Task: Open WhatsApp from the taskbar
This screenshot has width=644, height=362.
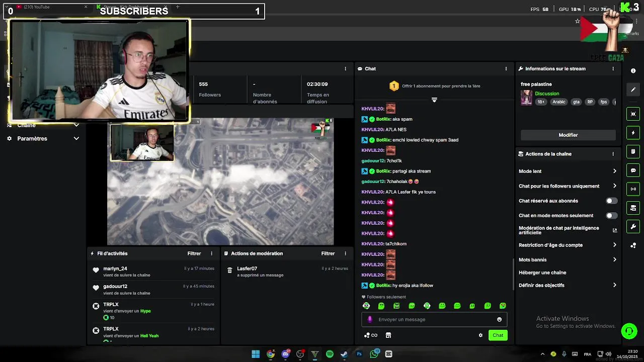Action: tap(374, 354)
